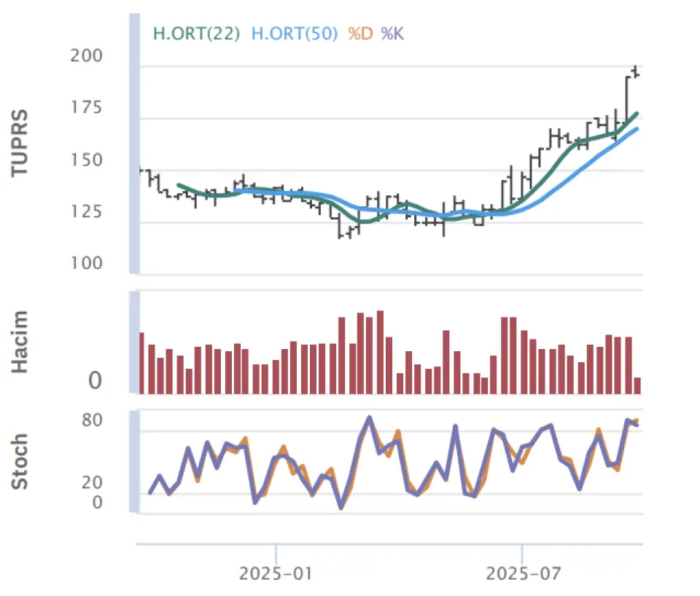Toggle the H.ORT(50) moving average legend entry
Image resolution: width=700 pixels, height=596 pixels.
[295, 34]
